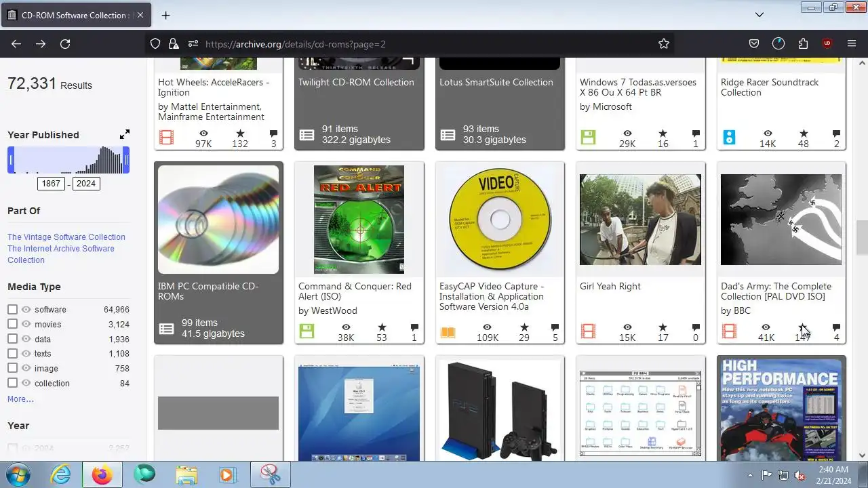The width and height of the screenshot is (868, 488).
Task: Open Snipping Tool from taskbar
Action: click(271, 474)
